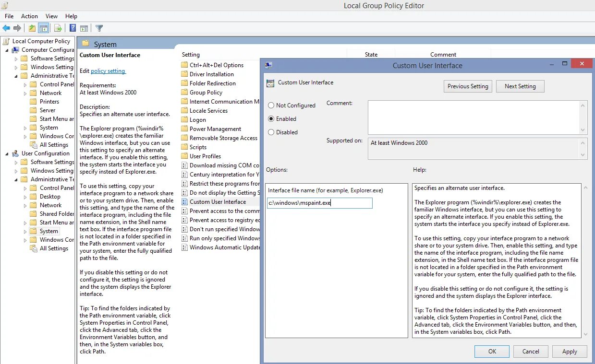Expand System node under Computer Configuration
Screen dimensions: 595x364
click(x=25, y=128)
